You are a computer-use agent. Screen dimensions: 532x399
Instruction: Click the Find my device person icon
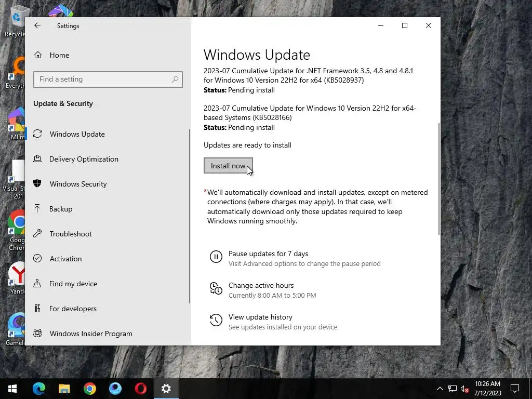pos(37,283)
